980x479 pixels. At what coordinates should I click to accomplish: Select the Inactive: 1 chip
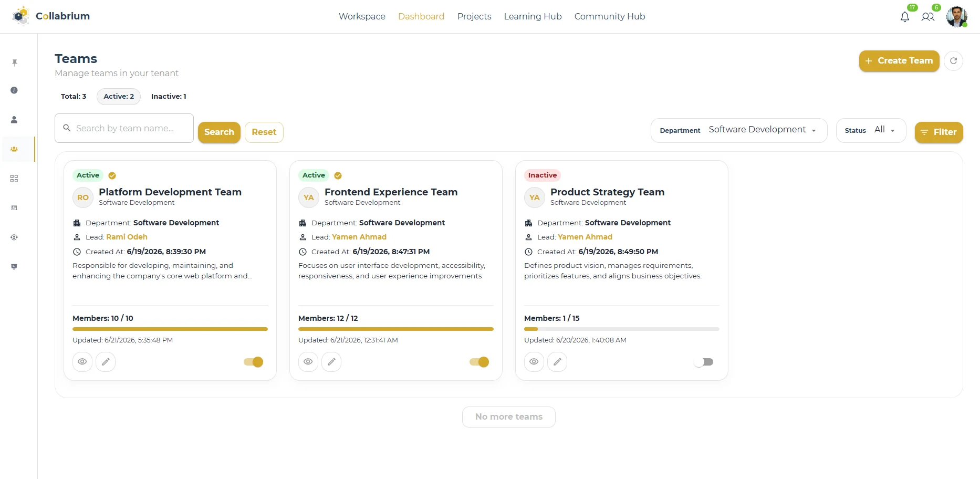169,97
